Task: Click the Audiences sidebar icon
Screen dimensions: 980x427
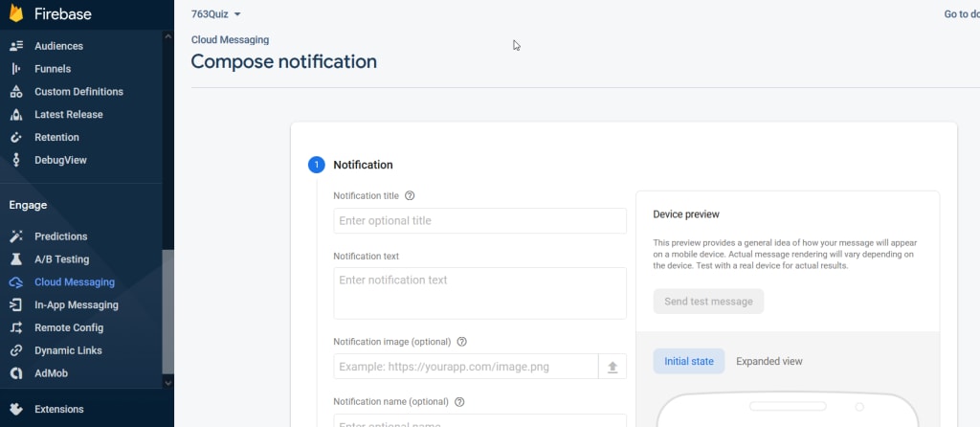Action: (x=16, y=46)
